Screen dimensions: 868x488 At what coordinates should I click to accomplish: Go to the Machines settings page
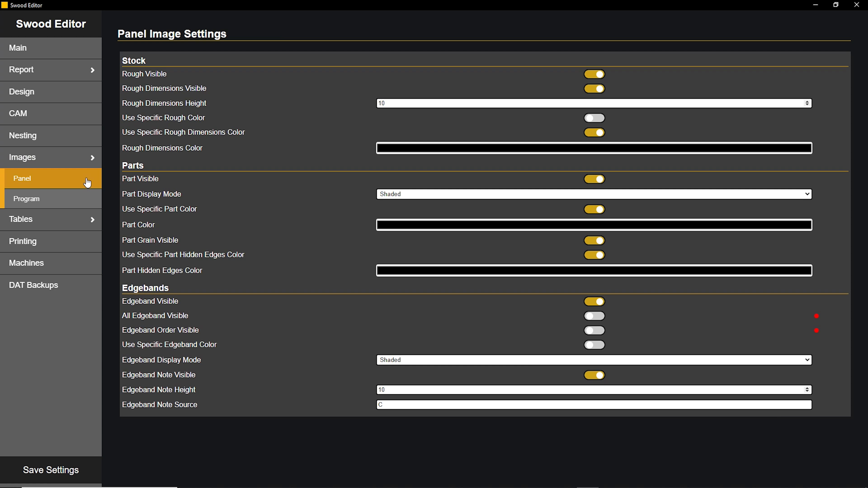(51, 263)
